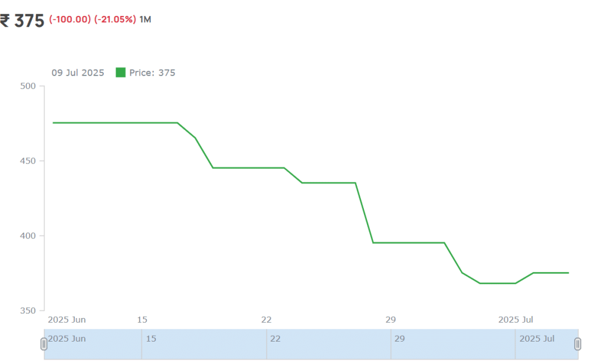Image resolution: width=604 pixels, height=364 pixels.
Task: Click the ₹ 375 current price heading
Action: 22,21
